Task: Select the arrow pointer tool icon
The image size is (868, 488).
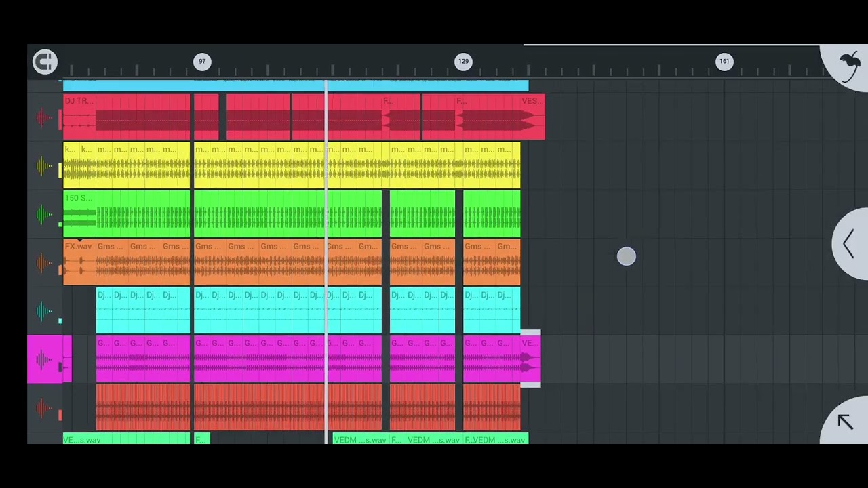Action: 845,422
